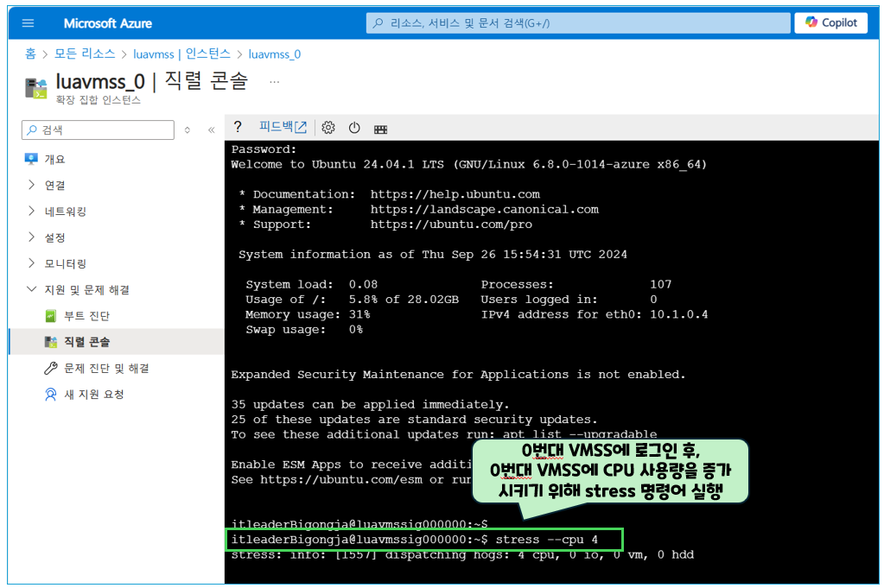Click the 피드백 feedback link
Viewport: 884px width, 588px height.
[283, 127]
